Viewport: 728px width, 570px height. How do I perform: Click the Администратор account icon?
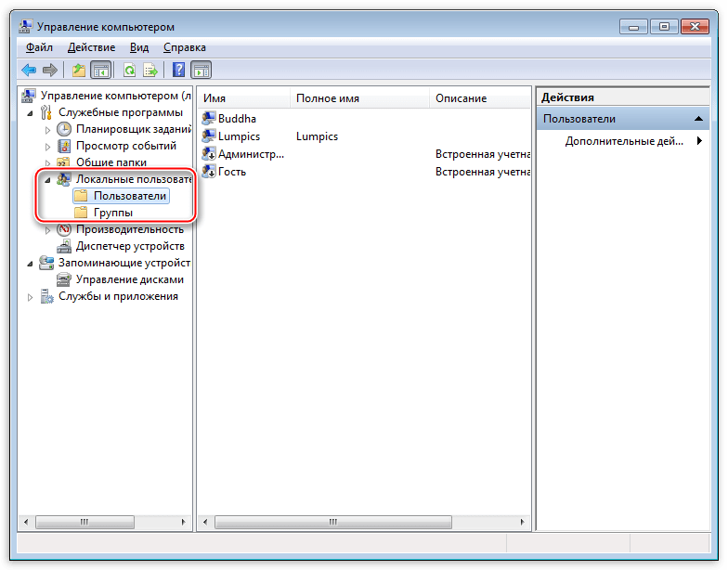pyautogui.click(x=209, y=153)
